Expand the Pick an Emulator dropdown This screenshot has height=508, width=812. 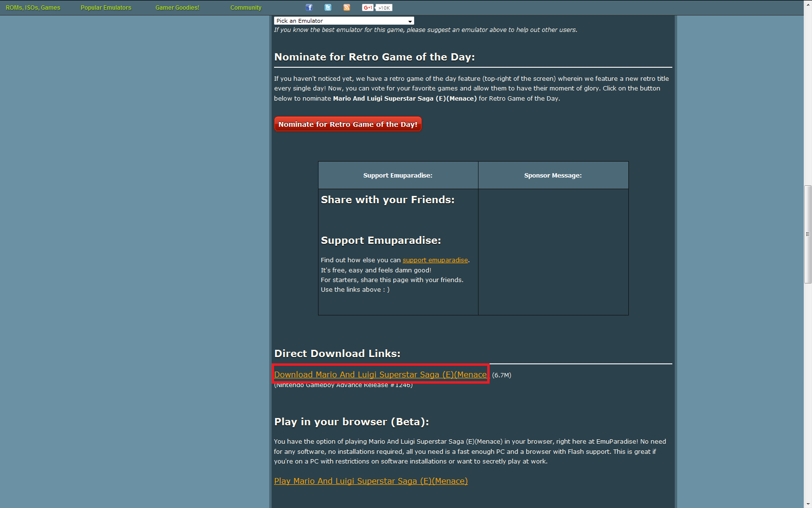[x=344, y=21]
